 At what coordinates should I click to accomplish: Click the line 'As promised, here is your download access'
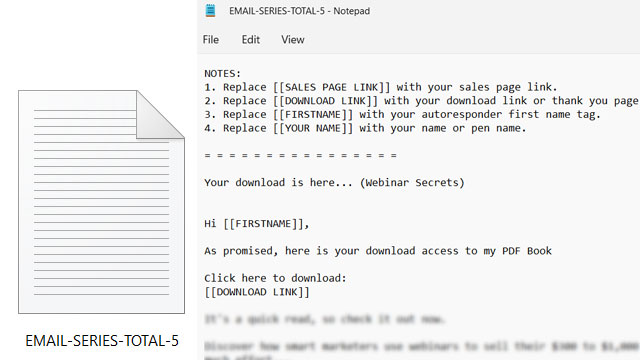click(378, 251)
